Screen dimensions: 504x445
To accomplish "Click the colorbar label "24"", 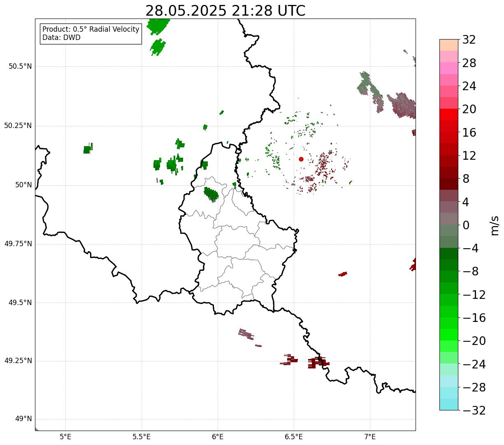I will (x=469, y=86).
